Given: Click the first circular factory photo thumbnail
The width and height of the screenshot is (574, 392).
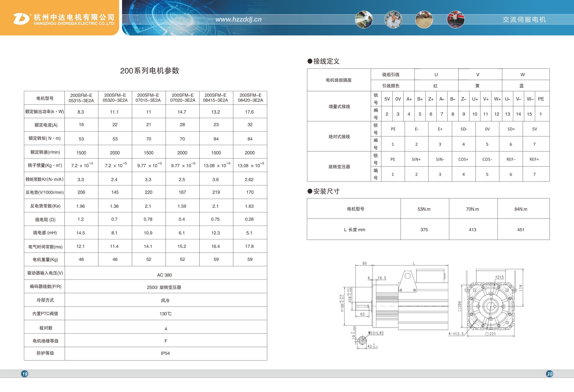Looking at the screenshot, I should coord(364,20).
